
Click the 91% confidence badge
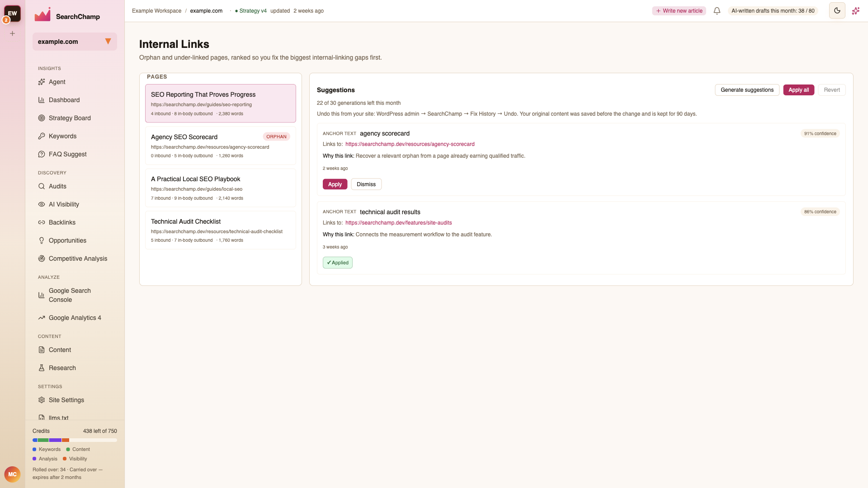[x=820, y=134]
